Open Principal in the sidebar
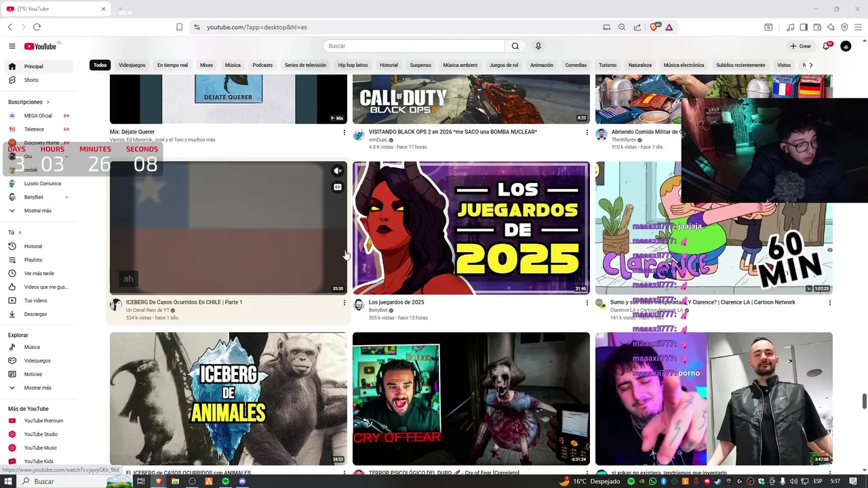The image size is (868, 488). 39,66
